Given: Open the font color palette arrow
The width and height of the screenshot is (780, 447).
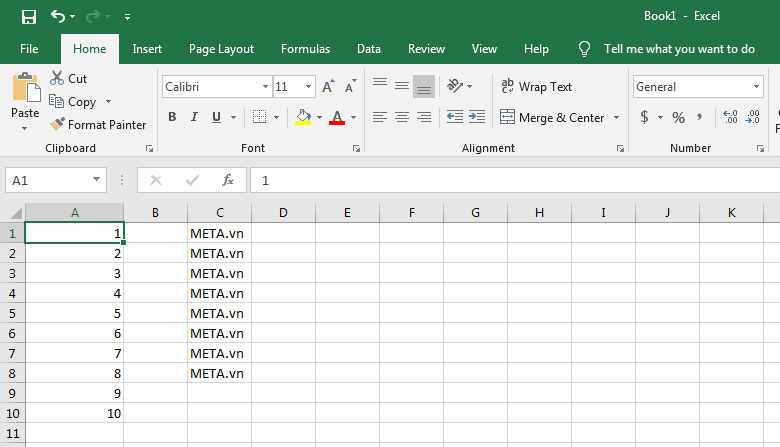Looking at the screenshot, I should click(354, 117).
